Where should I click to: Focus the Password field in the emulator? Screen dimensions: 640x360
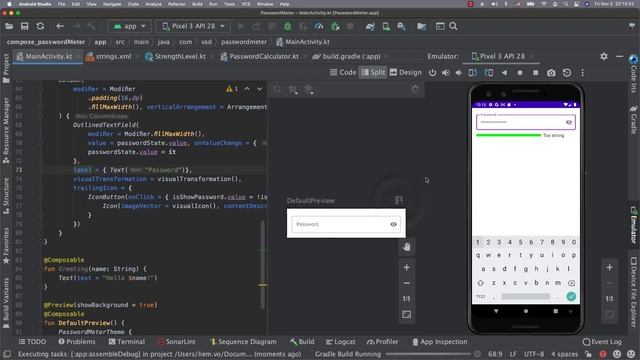click(526, 122)
